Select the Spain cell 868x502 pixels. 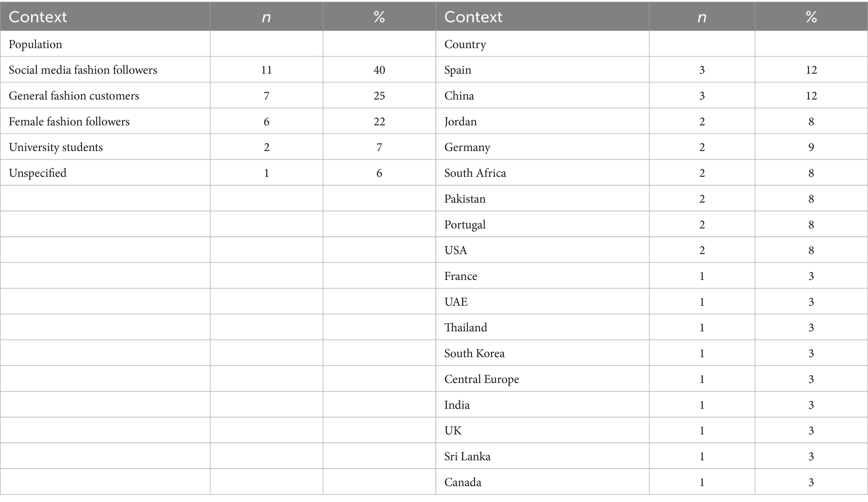pyautogui.click(x=458, y=70)
